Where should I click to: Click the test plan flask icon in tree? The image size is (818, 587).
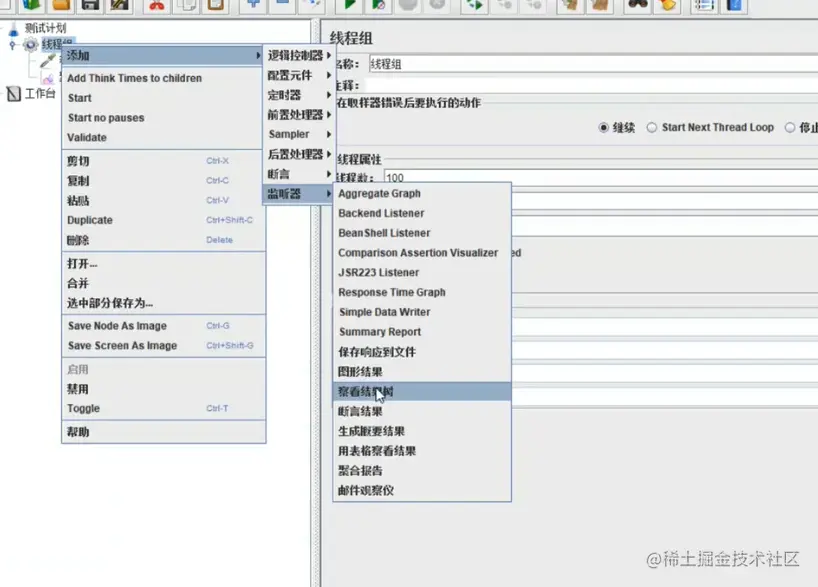14,29
